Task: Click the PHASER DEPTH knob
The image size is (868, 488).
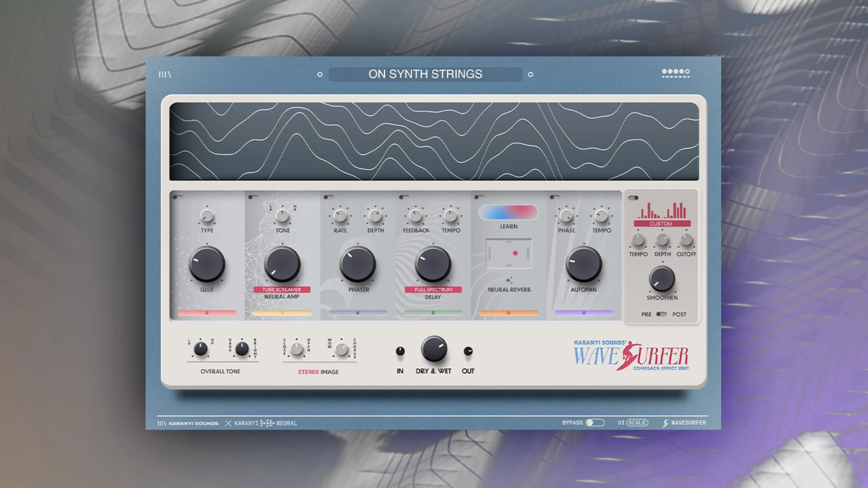Action: (x=375, y=216)
